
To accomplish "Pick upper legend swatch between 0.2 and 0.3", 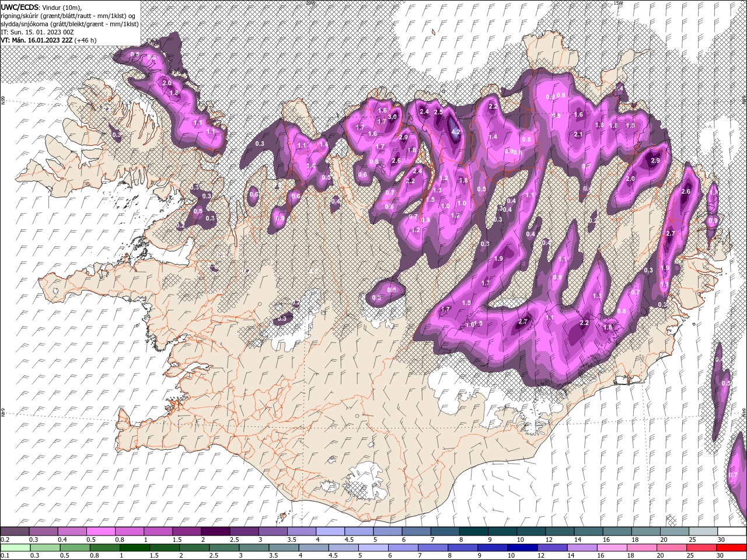I will point(15,531).
